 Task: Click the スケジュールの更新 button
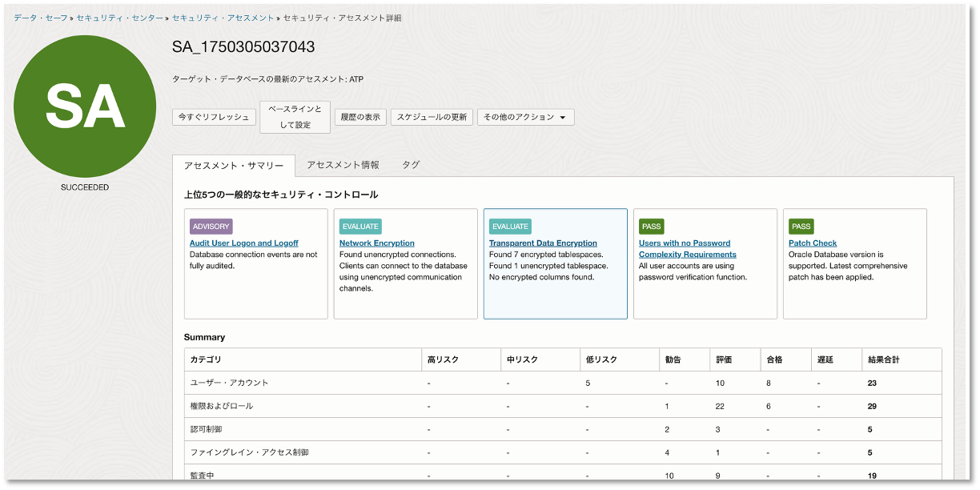pyautogui.click(x=432, y=117)
